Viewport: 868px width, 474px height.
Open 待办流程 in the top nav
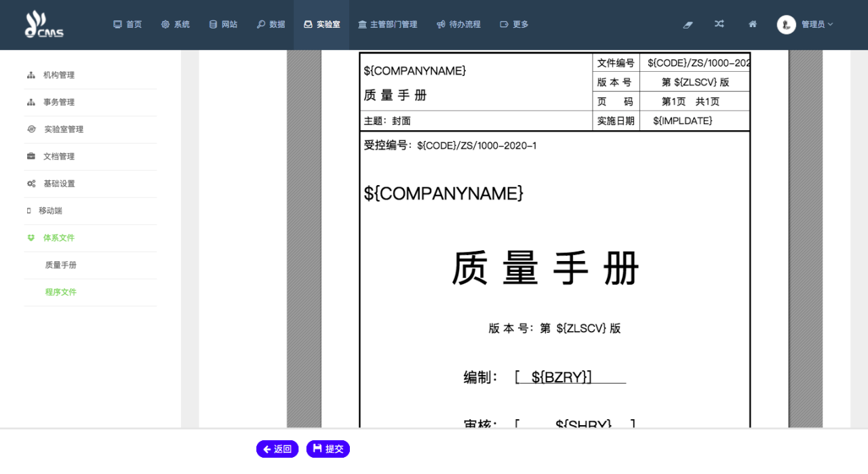pyautogui.click(x=458, y=24)
